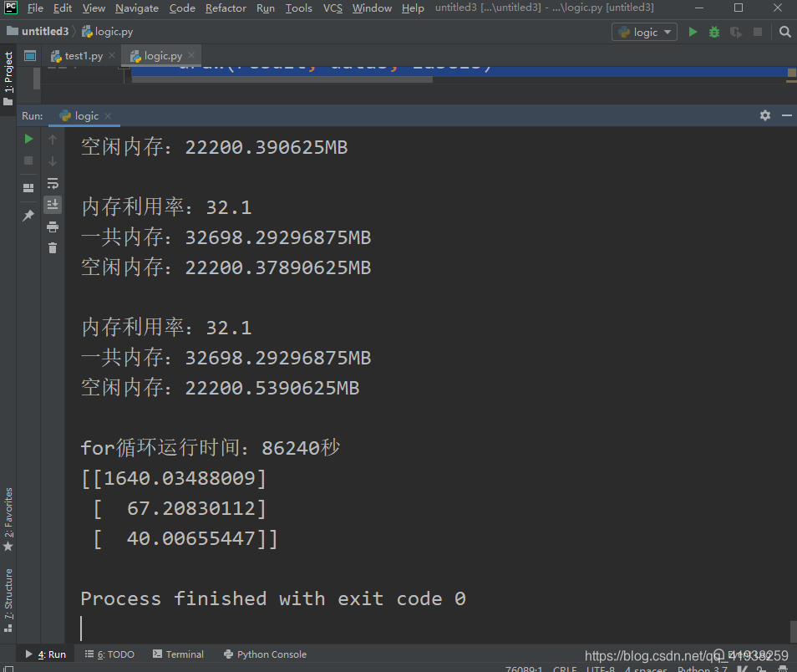The width and height of the screenshot is (797, 672).
Task: Open Run panel settings gear
Action: tap(765, 115)
